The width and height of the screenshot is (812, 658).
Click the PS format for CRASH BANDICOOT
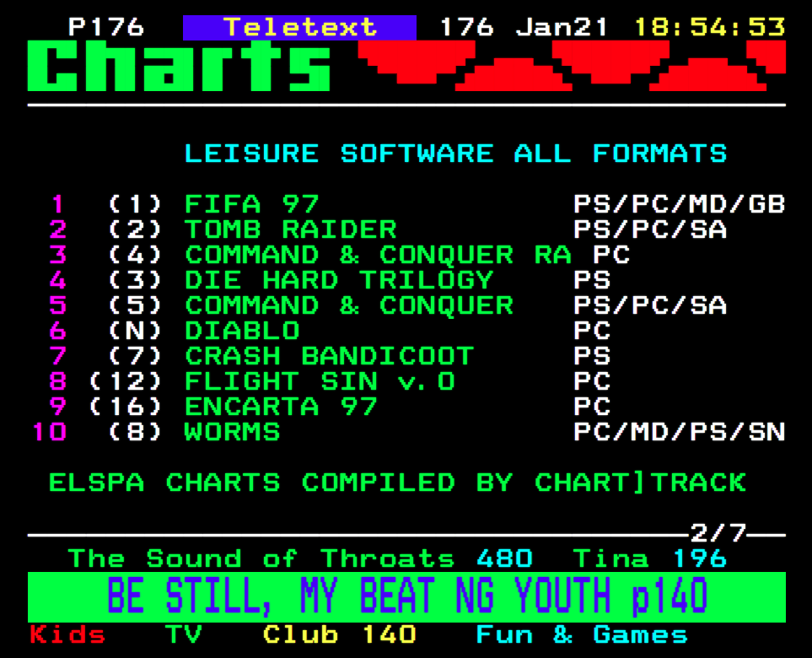click(x=592, y=357)
